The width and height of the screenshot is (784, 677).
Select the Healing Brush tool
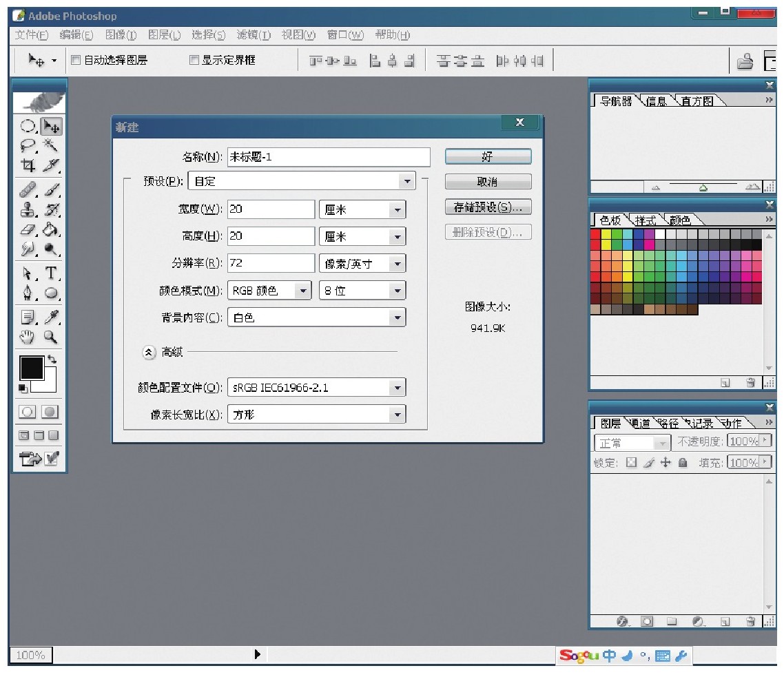(28, 190)
